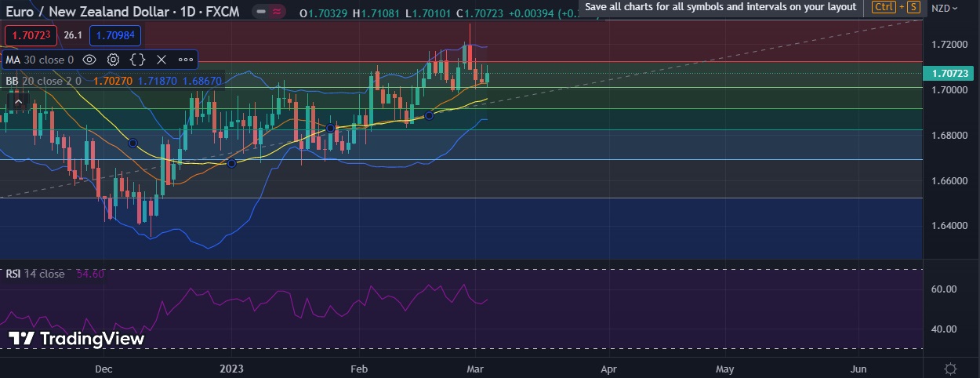Select the RSI 14 close indicator legend
980x378 pixels.
pos(35,274)
